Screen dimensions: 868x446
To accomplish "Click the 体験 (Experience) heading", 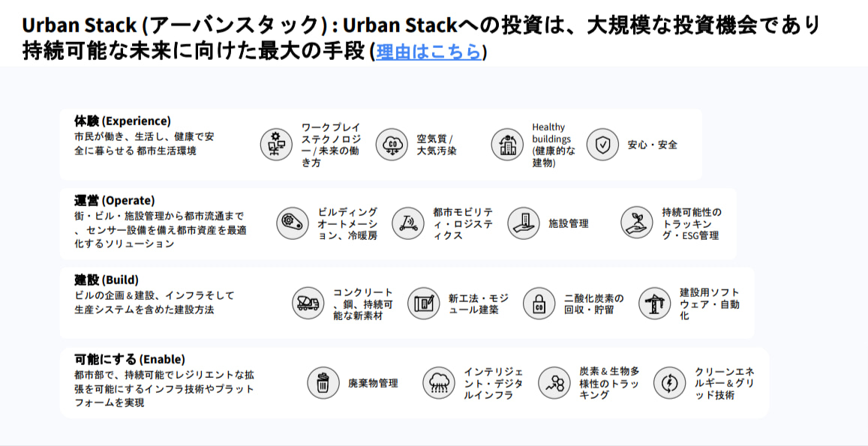I will click(122, 121).
